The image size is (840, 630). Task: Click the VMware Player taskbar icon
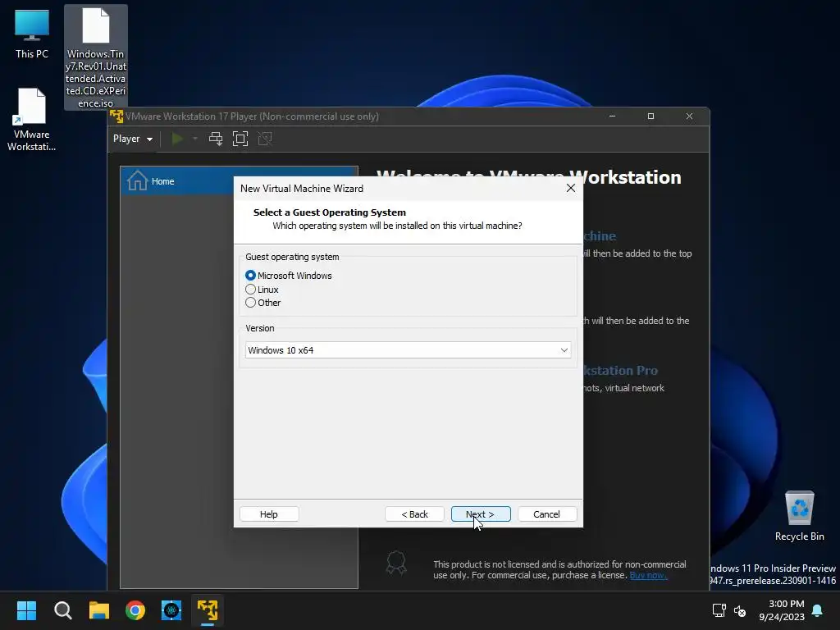208,610
